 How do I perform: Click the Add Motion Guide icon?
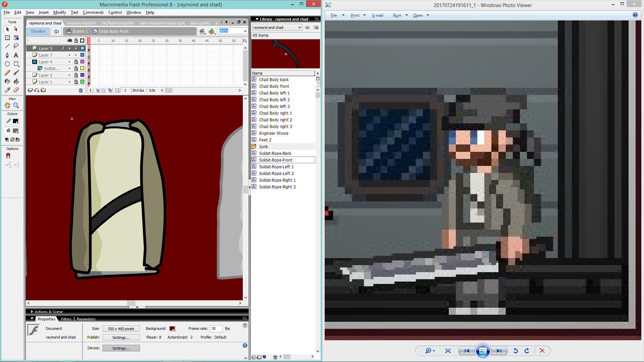[x=37, y=90]
